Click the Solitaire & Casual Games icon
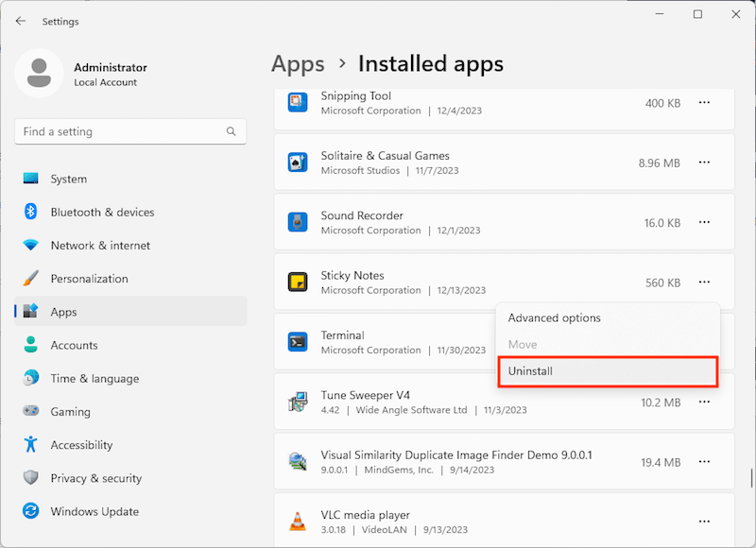 click(298, 163)
